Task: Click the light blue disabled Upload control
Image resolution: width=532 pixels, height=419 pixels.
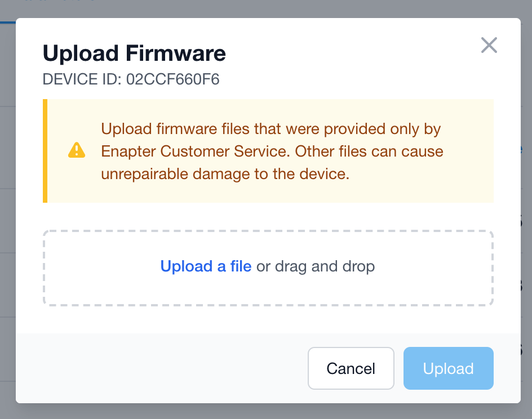Action: (448, 368)
